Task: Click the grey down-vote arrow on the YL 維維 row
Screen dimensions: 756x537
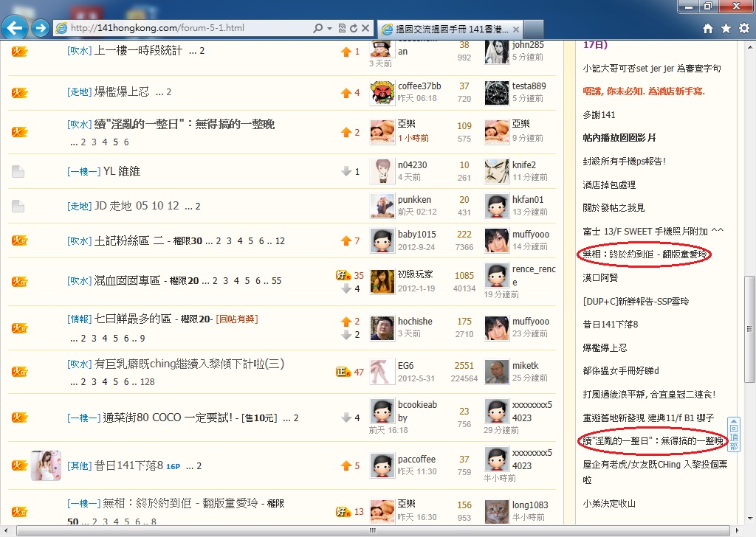Action: [x=344, y=170]
